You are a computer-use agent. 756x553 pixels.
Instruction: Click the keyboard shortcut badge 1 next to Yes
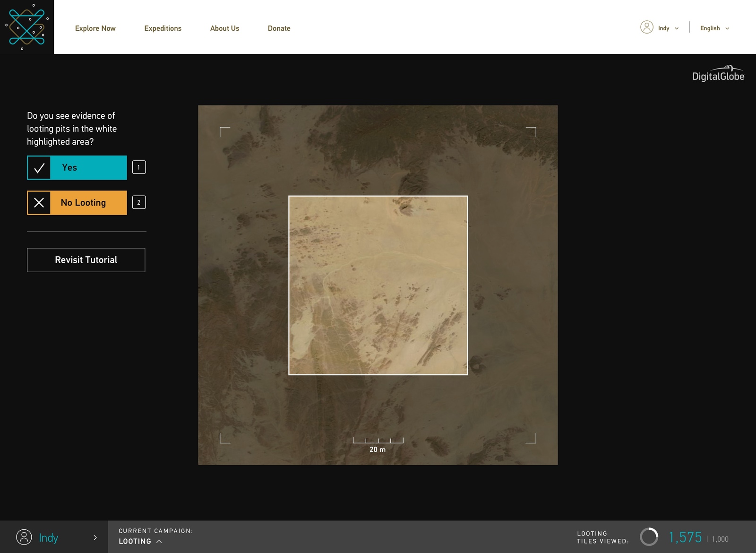pos(138,167)
